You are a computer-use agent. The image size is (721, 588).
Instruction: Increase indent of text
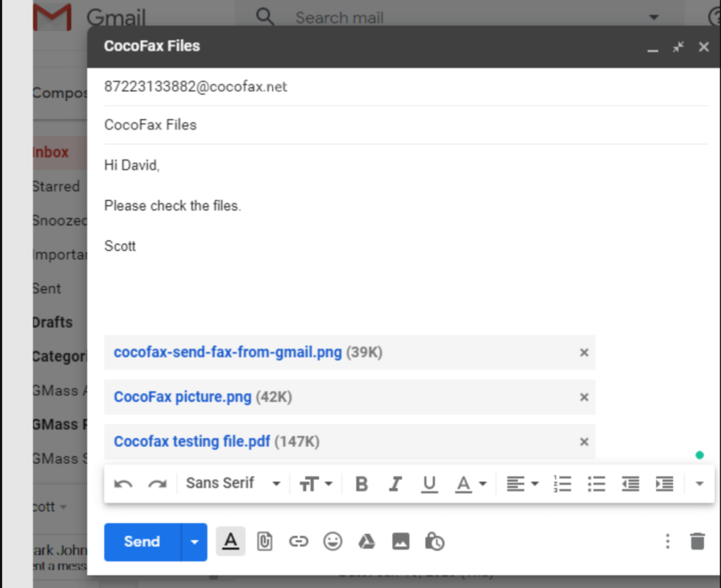tap(665, 484)
